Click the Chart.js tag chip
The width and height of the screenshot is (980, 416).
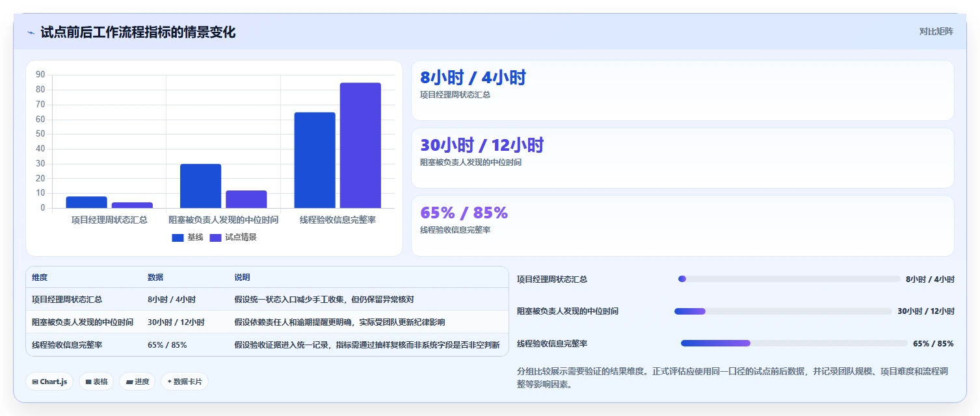coord(49,382)
